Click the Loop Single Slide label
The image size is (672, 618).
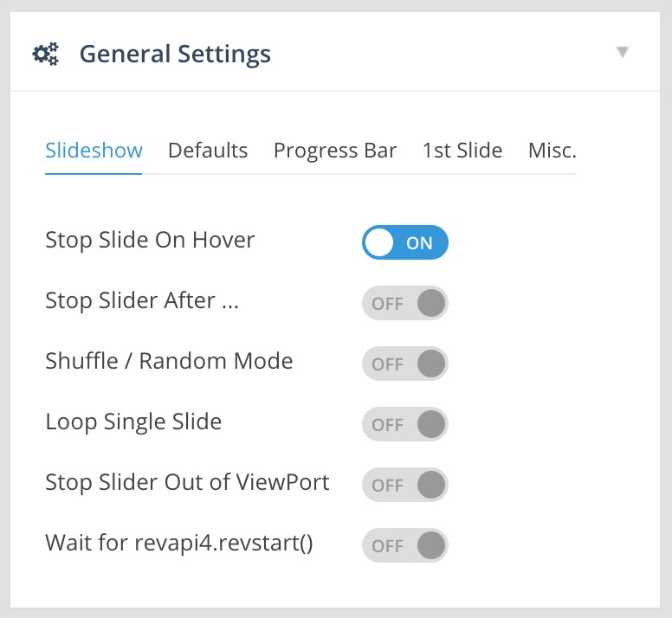coord(133,422)
